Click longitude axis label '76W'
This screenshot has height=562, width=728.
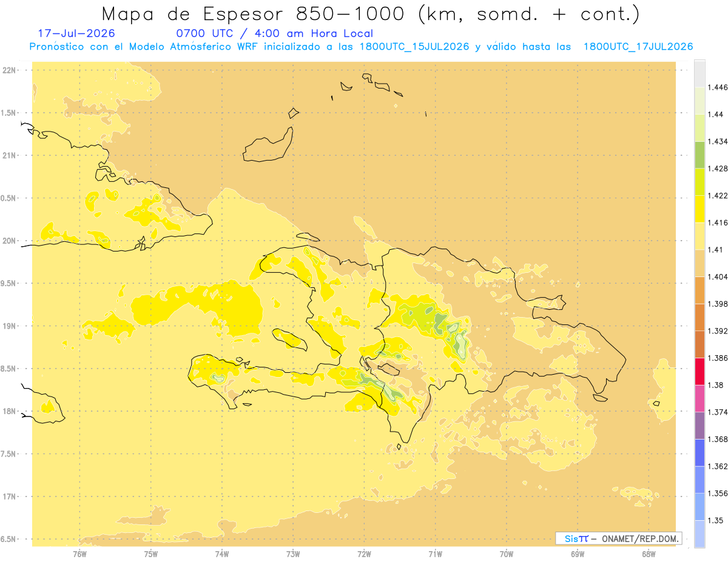[x=79, y=554]
